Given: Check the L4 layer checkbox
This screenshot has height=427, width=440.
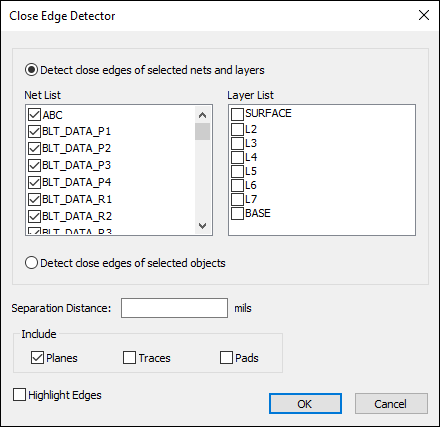Looking at the screenshot, I should (237, 157).
